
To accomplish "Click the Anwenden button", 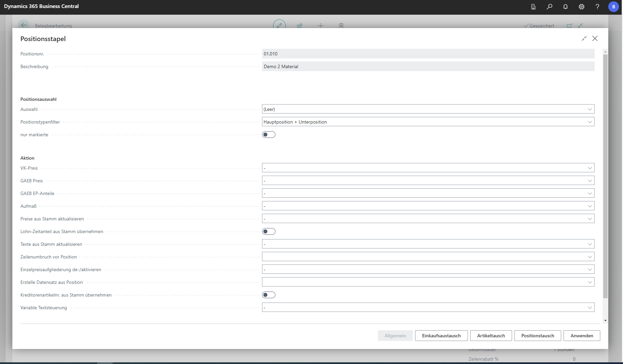I will tap(582, 336).
